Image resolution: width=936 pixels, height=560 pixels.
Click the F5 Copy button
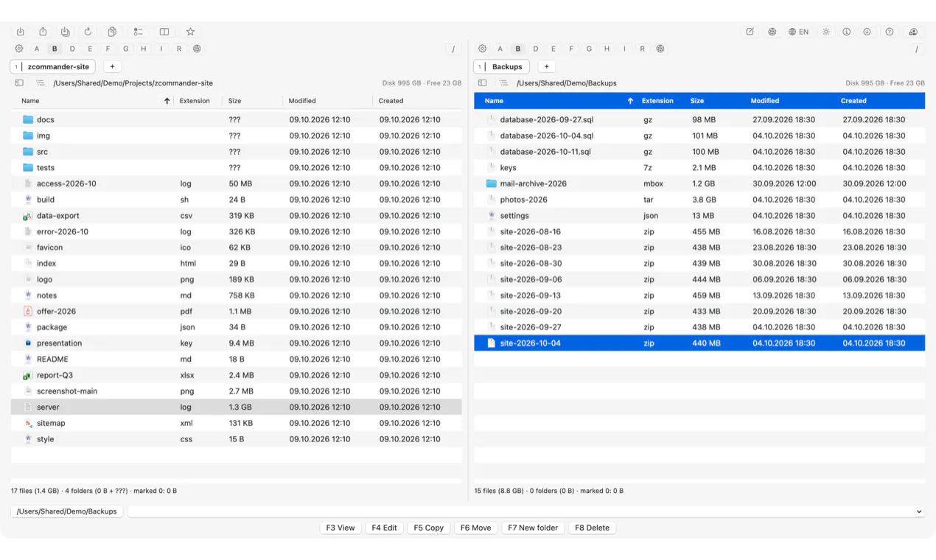428,528
